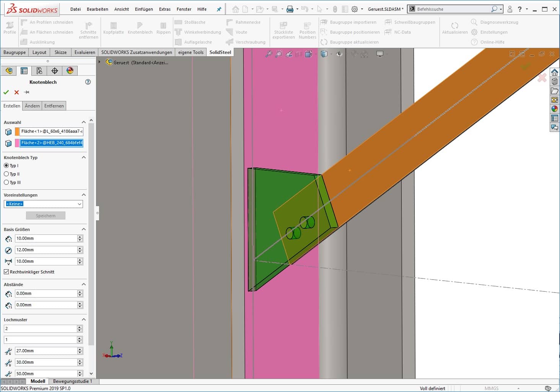Collapse Abstände section

click(84, 285)
